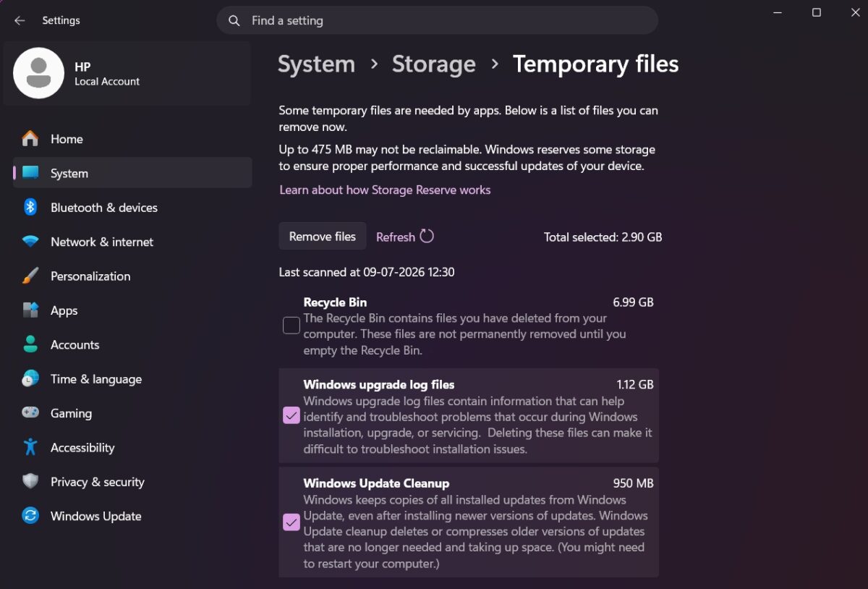Click the Last scanned timestamp text
Image resolution: width=868 pixels, height=589 pixels.
367,272
